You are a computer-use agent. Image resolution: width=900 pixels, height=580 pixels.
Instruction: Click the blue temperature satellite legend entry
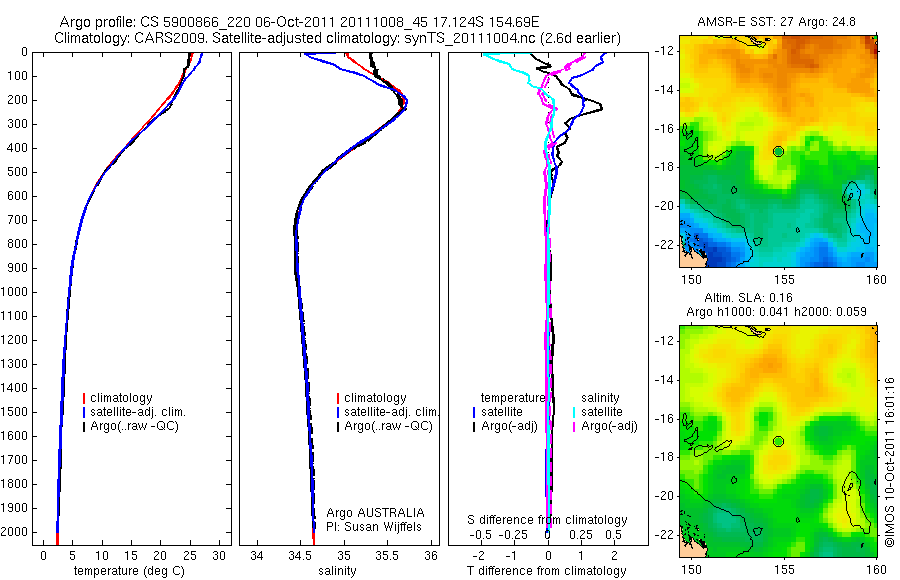coord(498,412)
